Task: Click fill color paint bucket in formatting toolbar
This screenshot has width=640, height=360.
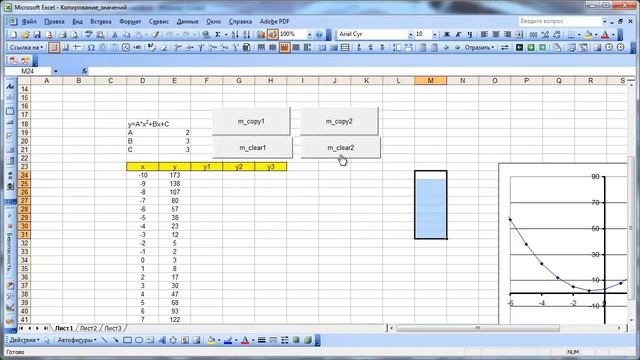Action: click(x=588, y=35)
